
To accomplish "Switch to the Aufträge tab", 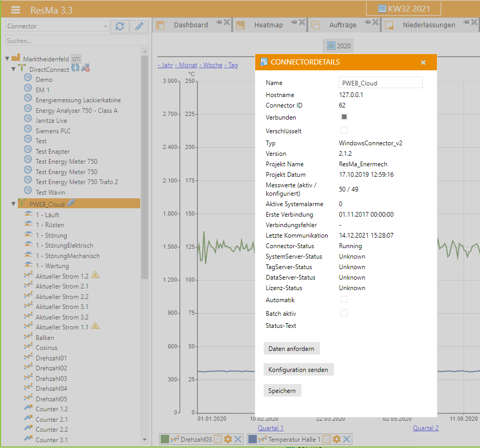I will tap(342, 25).
